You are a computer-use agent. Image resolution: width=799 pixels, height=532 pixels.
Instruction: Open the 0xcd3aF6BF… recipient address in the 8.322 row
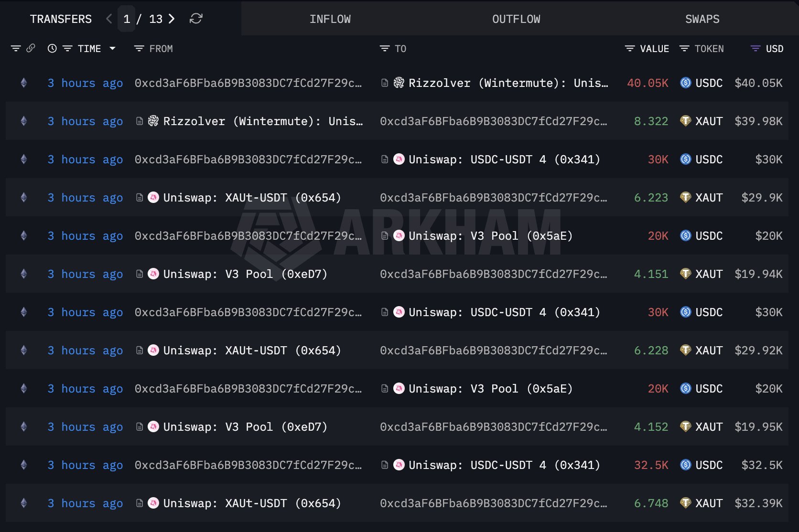(494, 121)
